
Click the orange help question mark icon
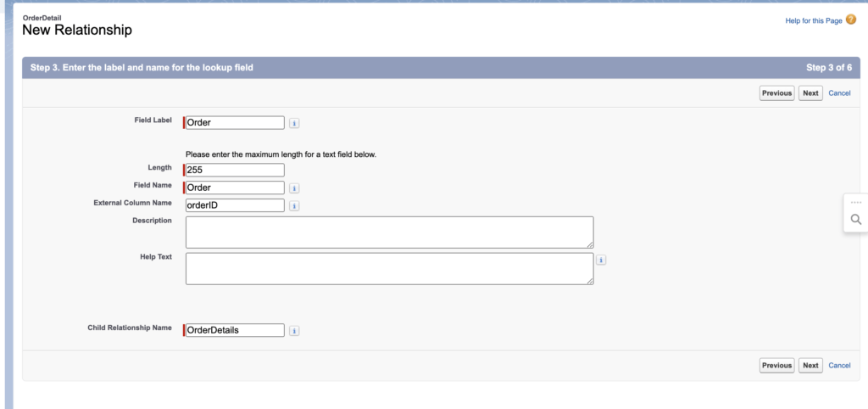coord(851,20)
